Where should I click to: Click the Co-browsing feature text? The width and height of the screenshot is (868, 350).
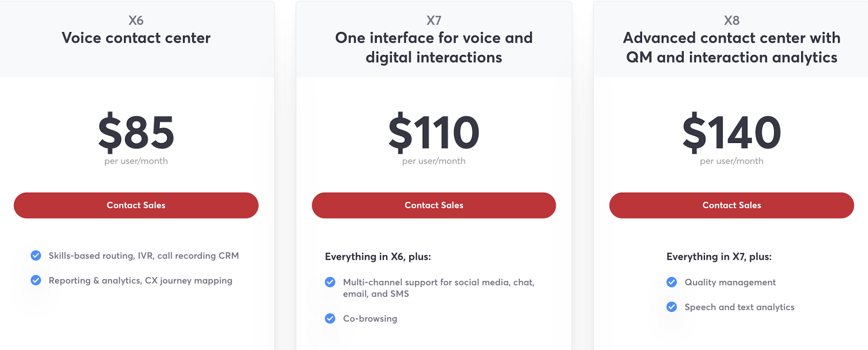370,319
